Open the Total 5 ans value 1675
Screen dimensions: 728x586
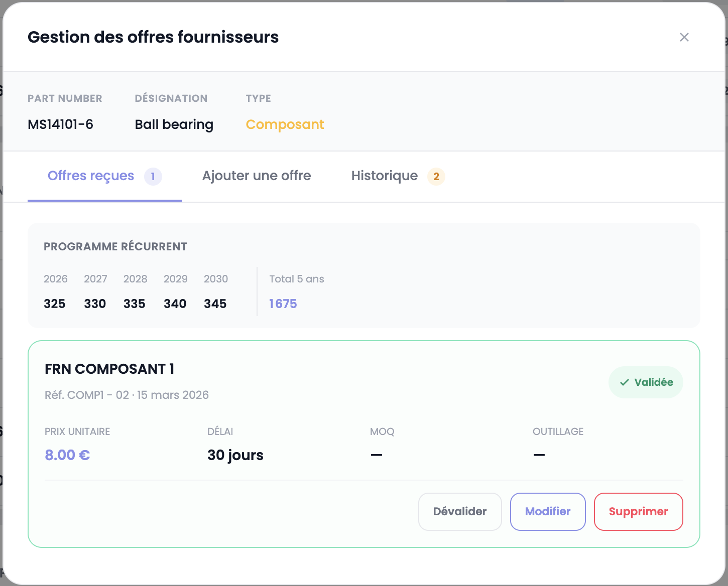coord(283,304)
